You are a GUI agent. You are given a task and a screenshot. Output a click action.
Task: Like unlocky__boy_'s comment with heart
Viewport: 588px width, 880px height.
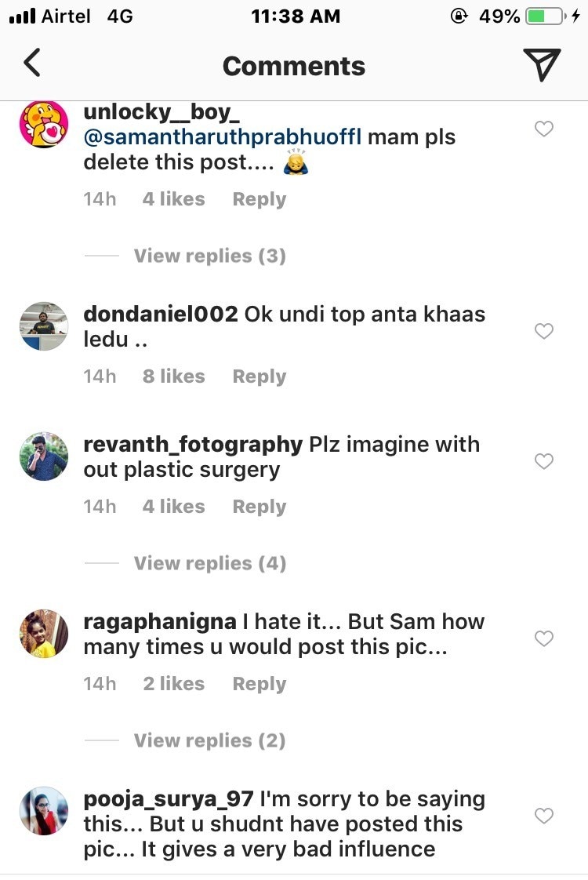[x=544, y=129]
